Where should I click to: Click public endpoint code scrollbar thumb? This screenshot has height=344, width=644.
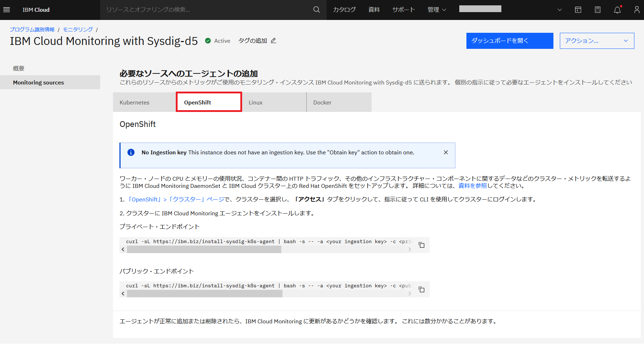pyautogui.click(x=205, y=294)
